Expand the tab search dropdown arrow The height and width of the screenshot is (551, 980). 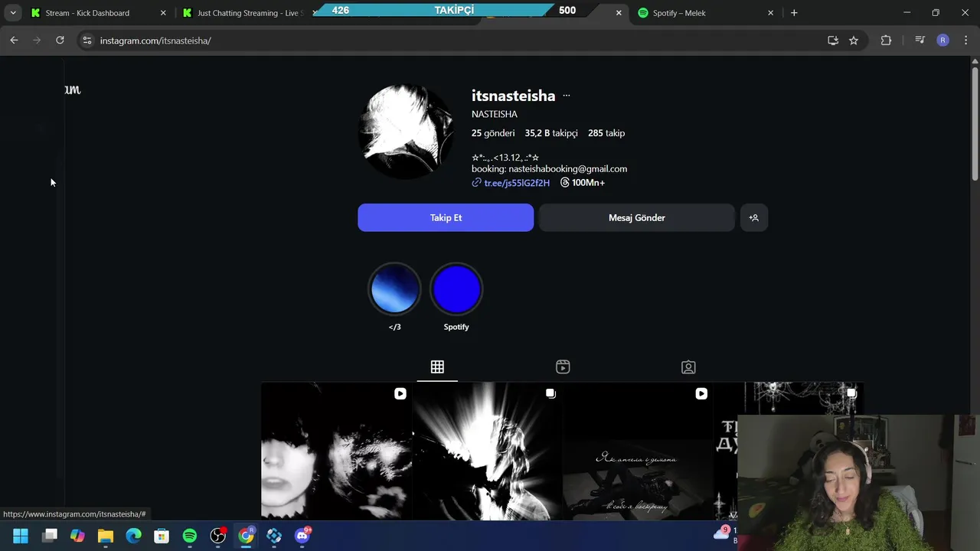[x=13, y=13]
